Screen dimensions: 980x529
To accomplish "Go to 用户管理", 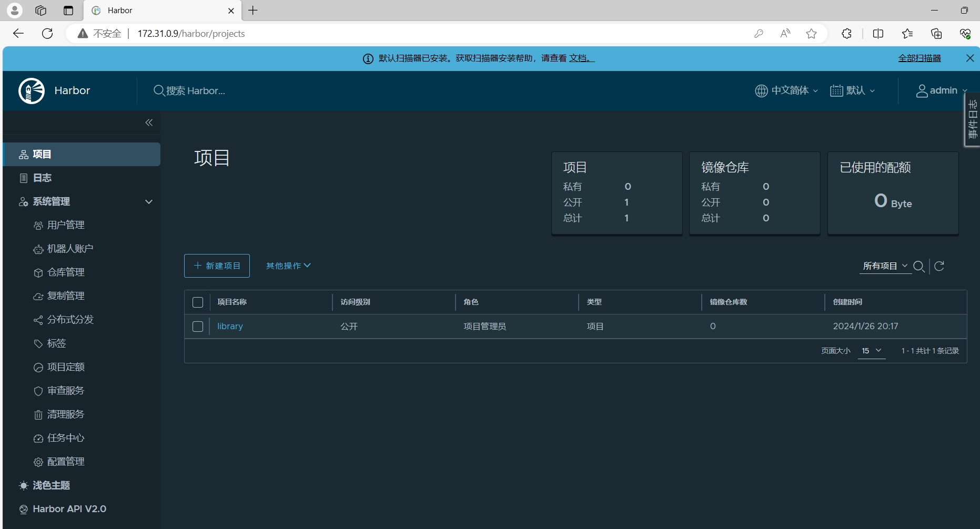I will tap(66, 225).
